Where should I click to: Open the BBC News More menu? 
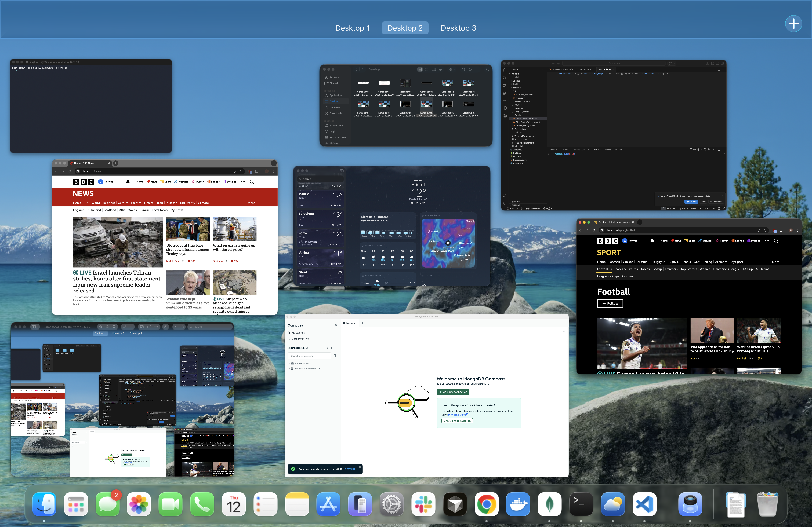[249, 203]
